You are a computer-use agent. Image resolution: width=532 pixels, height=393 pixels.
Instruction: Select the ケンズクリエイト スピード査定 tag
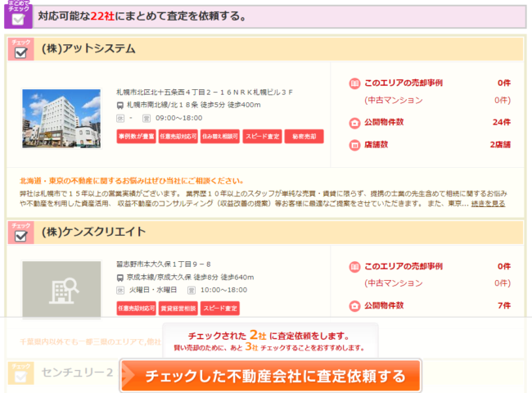220,308
